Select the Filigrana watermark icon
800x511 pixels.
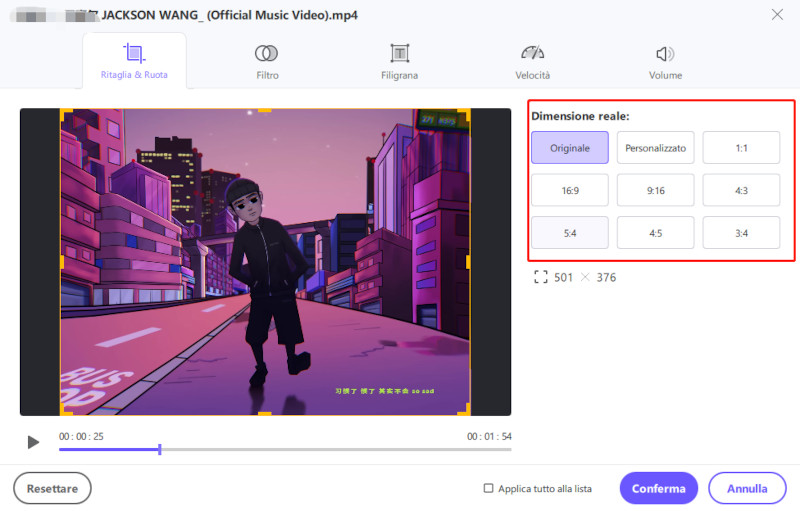[399, 53]
